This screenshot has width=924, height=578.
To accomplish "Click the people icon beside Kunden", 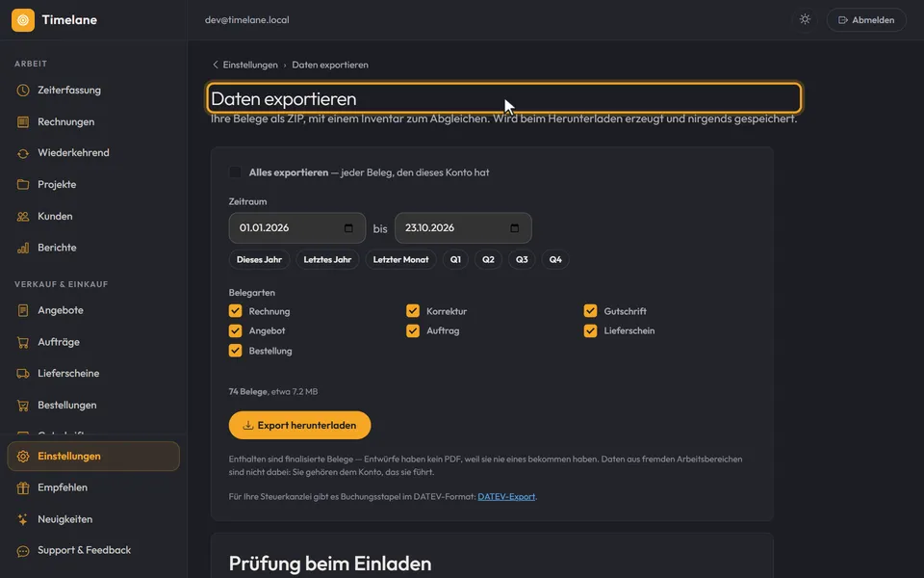I will [x=23, y=217].
